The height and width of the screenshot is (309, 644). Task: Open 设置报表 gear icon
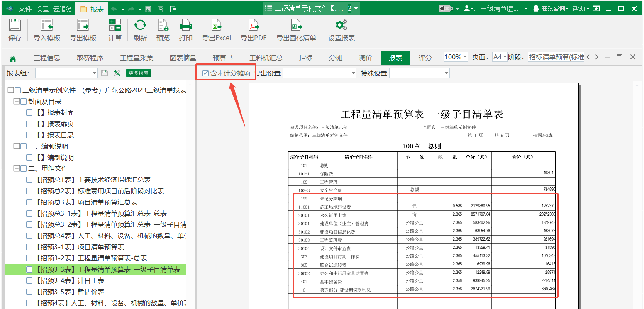coord(342,25)
